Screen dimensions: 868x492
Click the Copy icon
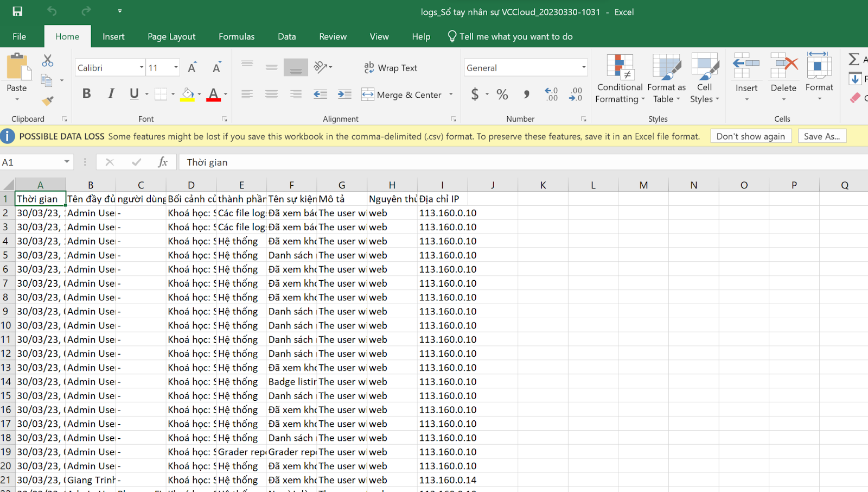[x=47, y=80]
